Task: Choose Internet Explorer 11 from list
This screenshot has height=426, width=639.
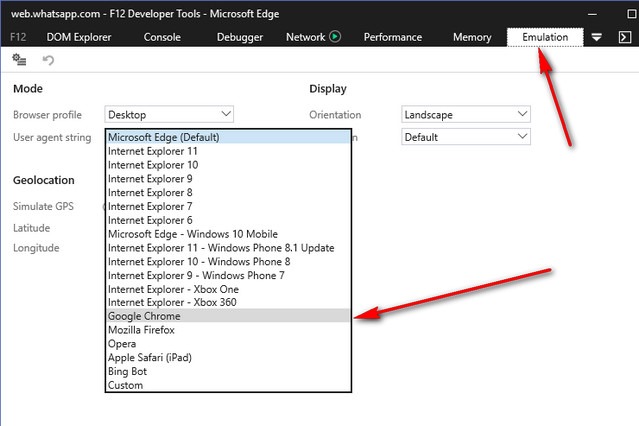Action: pyautogui.click(x=228, y=151)
